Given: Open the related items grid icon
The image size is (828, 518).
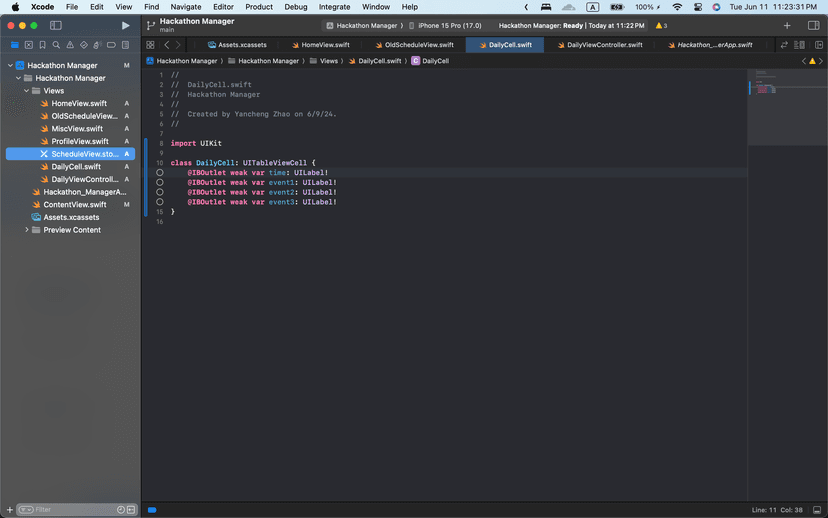Looking at the screenshot, I should (150, 45).
